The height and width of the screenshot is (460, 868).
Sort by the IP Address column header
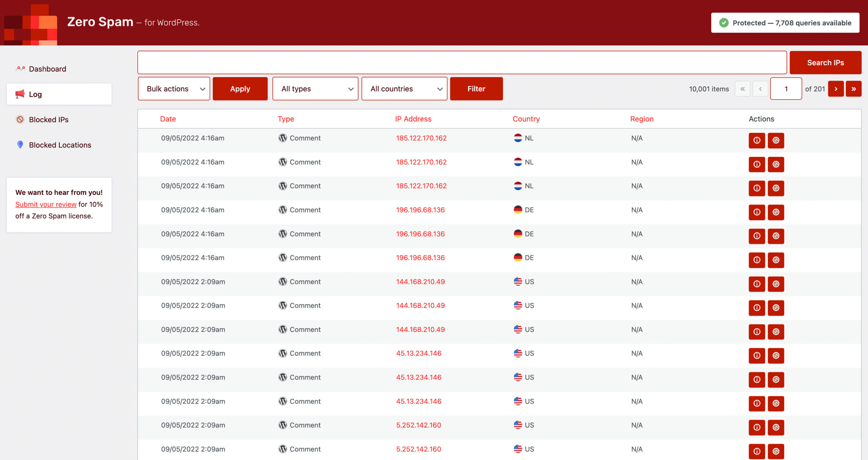413,119
